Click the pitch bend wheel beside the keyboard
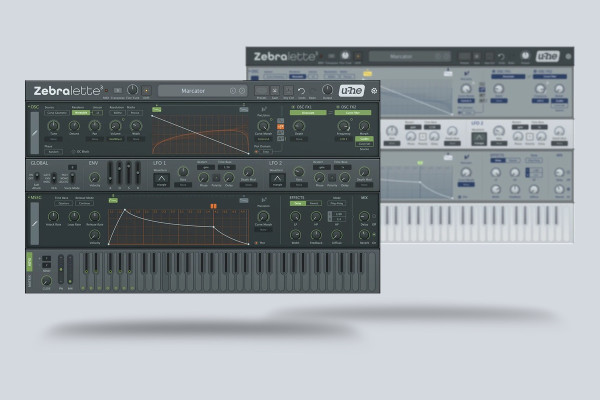 point(61,269)
